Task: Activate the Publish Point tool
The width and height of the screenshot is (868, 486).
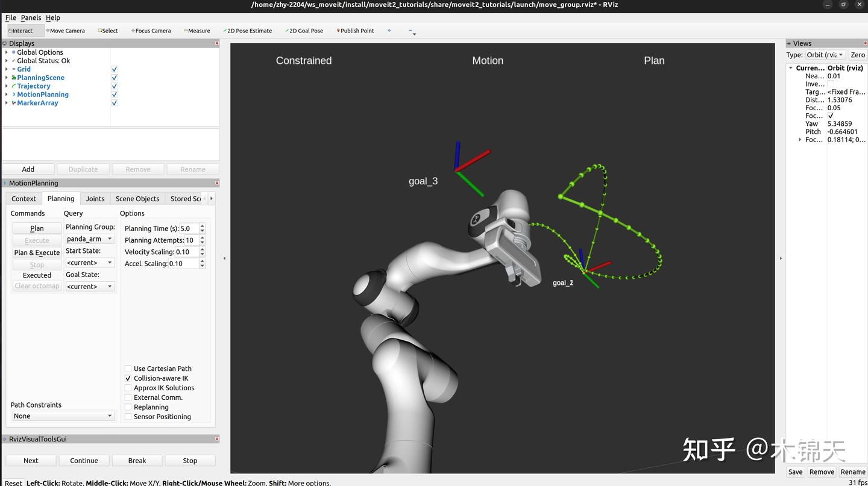Action: click(x=355, y=30)
